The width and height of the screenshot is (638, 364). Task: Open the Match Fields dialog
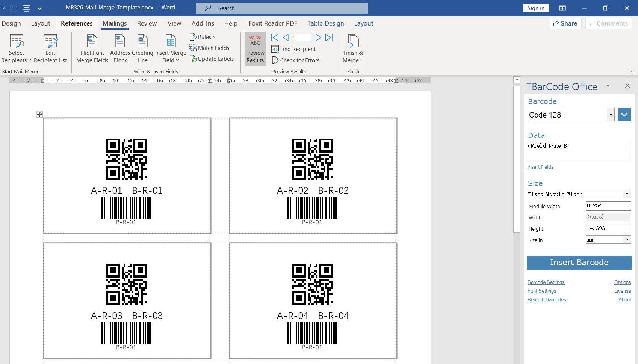pos(210,48)
